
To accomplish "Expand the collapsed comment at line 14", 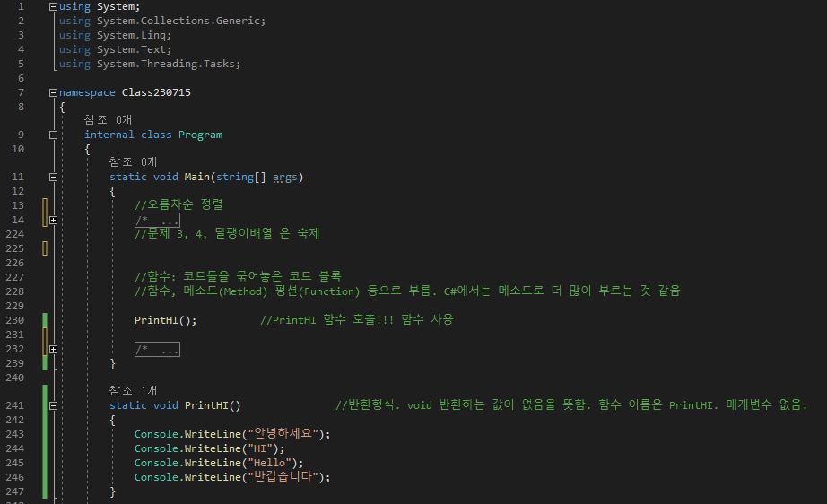I will (x=53, y=220).
